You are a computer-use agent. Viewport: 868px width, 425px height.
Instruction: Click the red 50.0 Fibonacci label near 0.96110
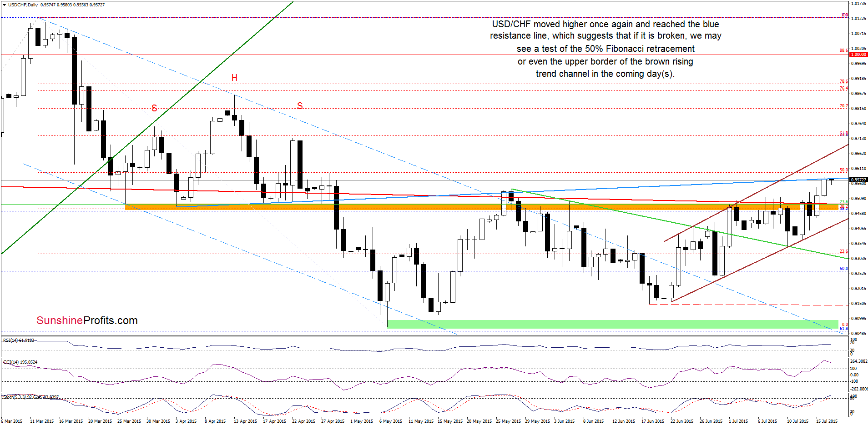point(843,170)
